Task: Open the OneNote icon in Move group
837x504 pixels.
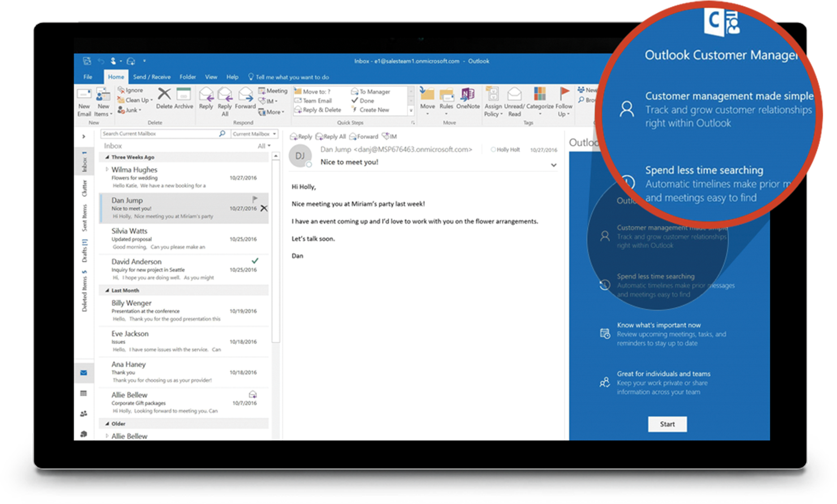Action: (x=467, y=95)
